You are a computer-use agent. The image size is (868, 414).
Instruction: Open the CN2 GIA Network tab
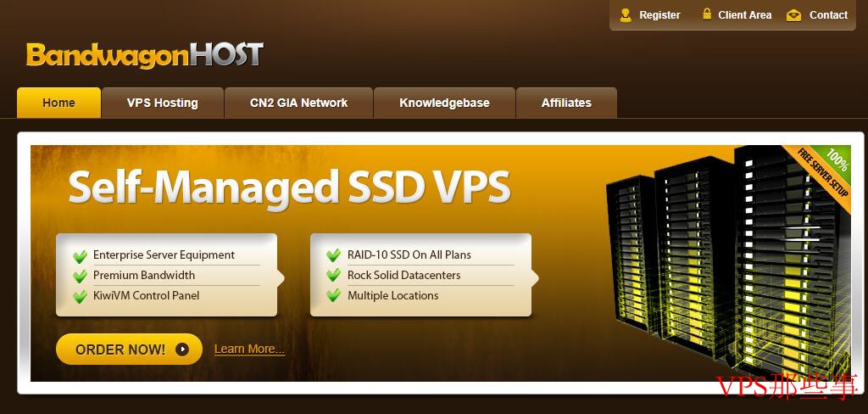(298, 103)
